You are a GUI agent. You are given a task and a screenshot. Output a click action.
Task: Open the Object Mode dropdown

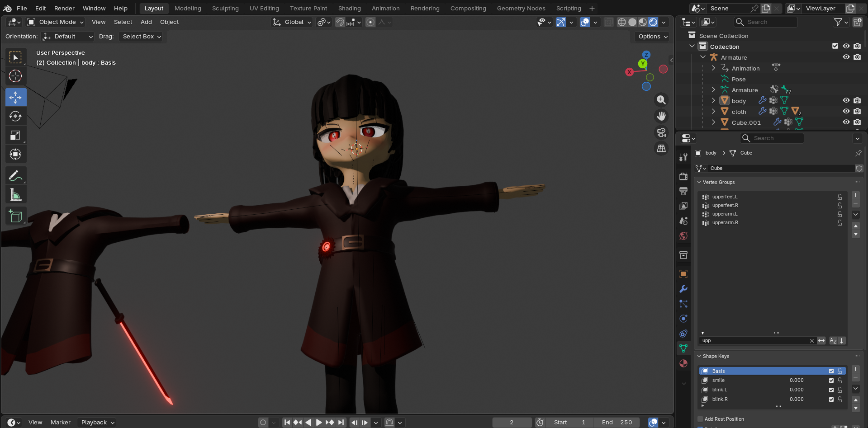click(56, 22)
